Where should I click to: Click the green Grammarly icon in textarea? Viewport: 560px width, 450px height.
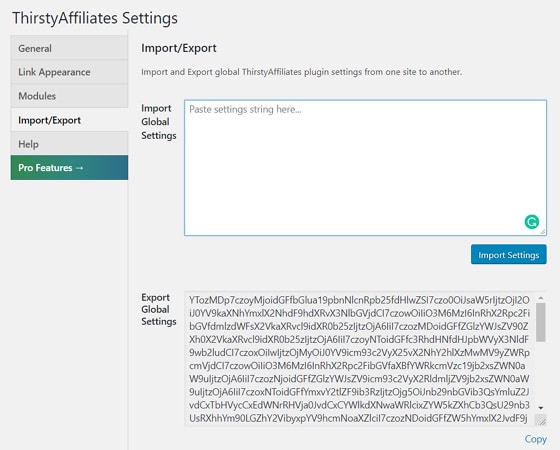coord(531,222)
